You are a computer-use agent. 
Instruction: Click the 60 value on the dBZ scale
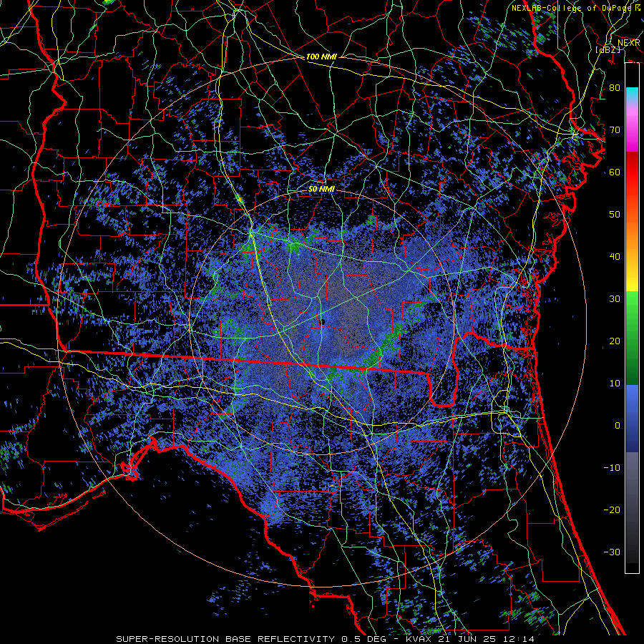615,172
